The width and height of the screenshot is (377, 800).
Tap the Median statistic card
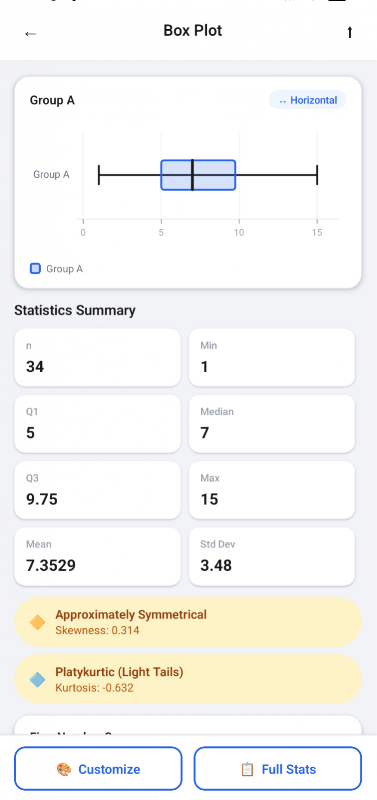coord(272,423)
